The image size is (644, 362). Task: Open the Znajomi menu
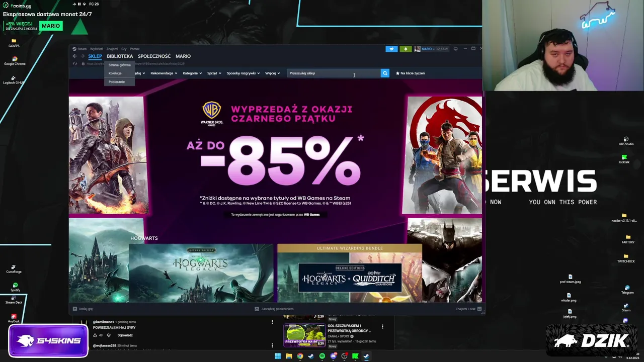point(112,49)
